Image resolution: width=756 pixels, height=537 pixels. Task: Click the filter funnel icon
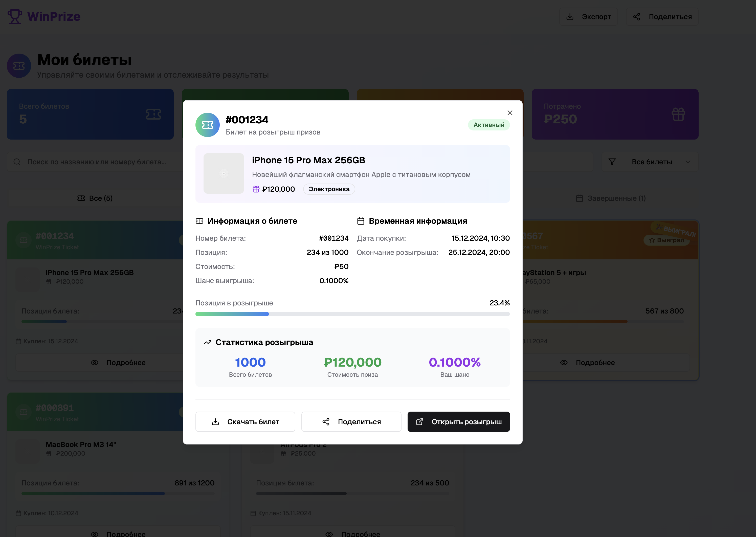[612, 162]
